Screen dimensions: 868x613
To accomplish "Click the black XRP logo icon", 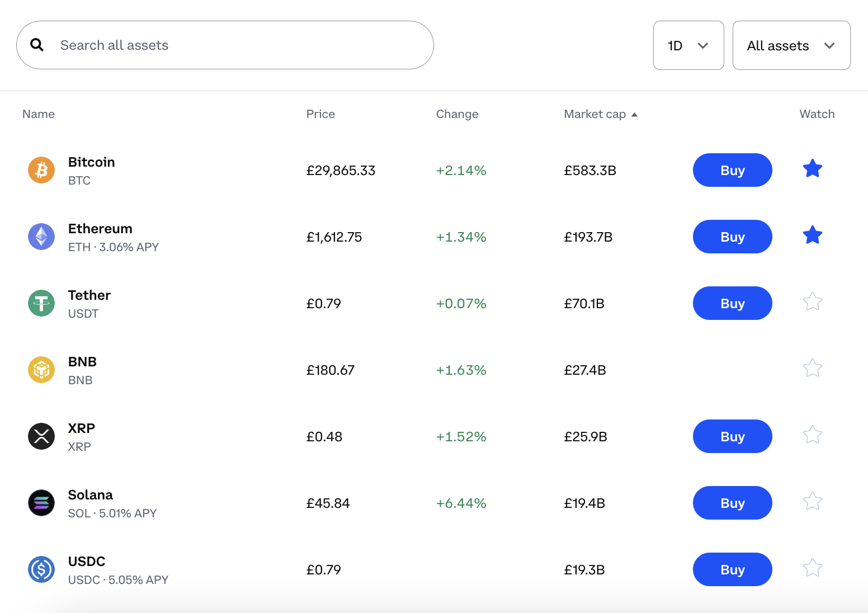I will [41, 436].
